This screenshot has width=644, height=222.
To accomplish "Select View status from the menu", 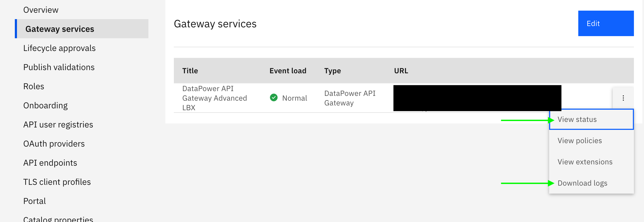I will [x=577, y=119].
